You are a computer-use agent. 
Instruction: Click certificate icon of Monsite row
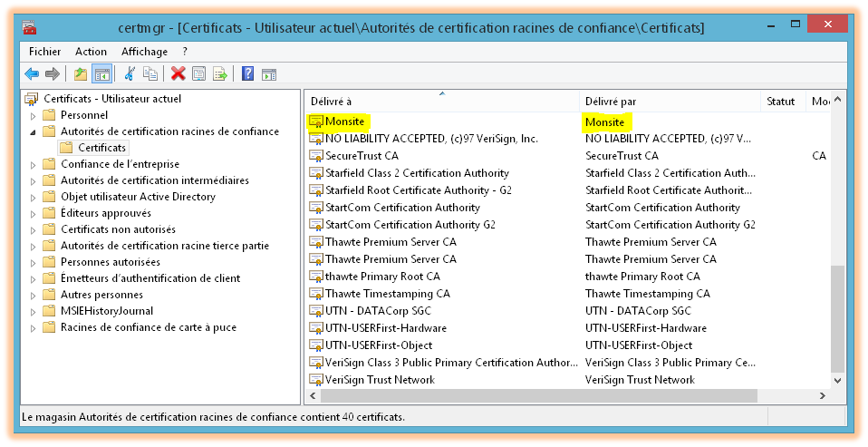click(316, 121)
